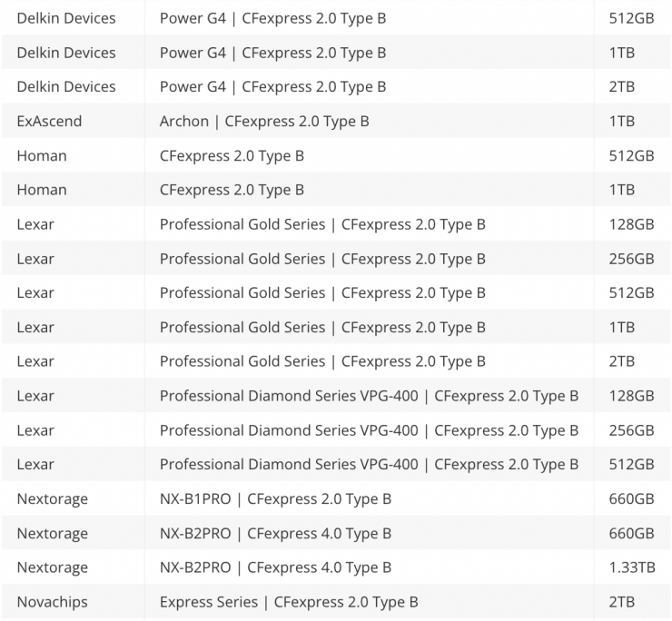
Task: Click the NX-B1PRO CFexpress 2.0 model cell
Action: point(275,498)
